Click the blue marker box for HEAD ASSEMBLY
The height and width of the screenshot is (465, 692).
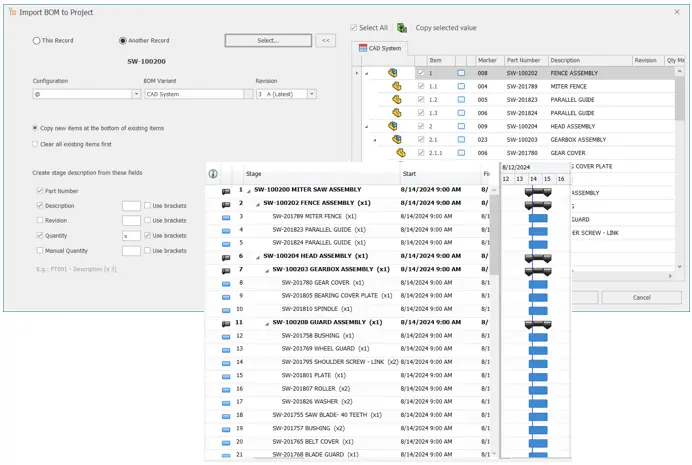click(x=461, y=127)
